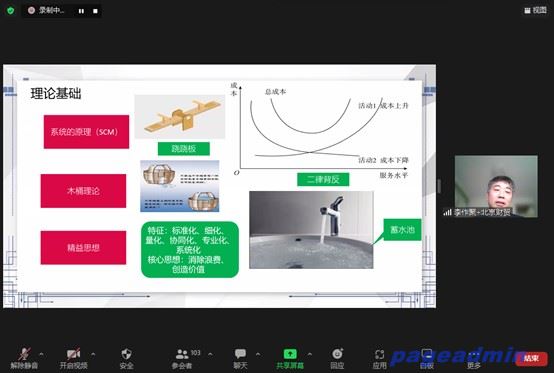Unmute microphone with 解除静音 icon
The image size is (554, 373).
[24, 357]
